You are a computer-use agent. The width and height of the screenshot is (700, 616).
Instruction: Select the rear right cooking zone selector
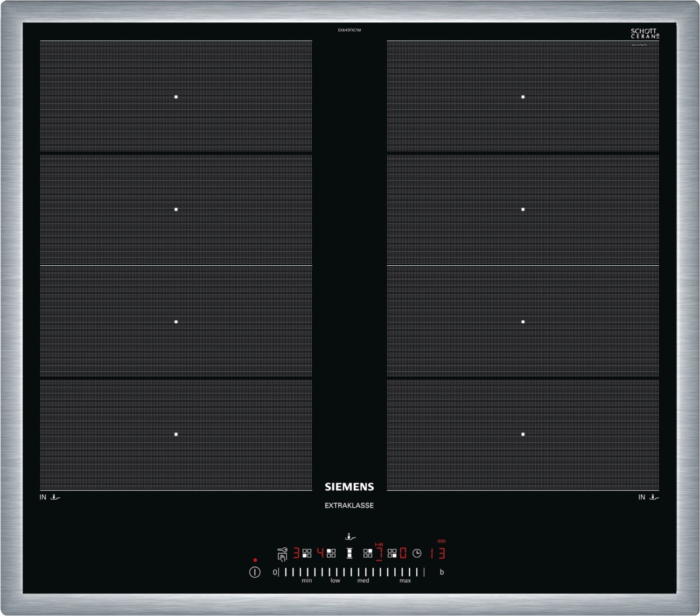point(368,553)
